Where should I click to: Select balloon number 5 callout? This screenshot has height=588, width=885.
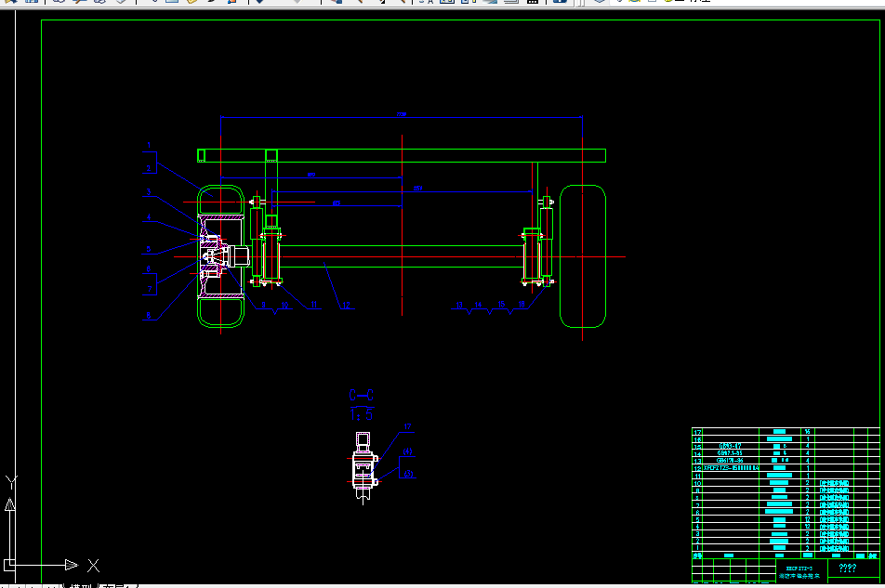(x=149, y=249)
